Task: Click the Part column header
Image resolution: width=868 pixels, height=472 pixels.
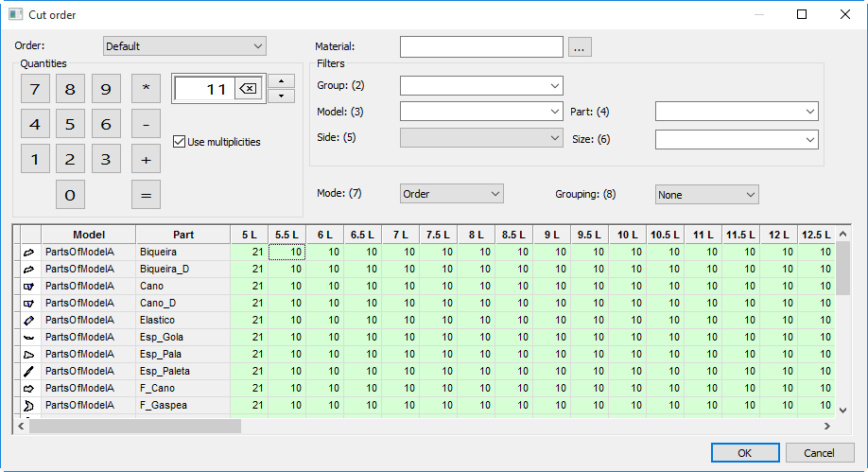Action: click(x=183, y=235)
